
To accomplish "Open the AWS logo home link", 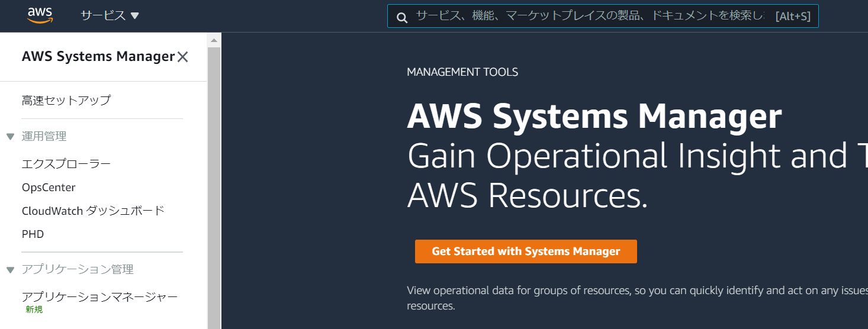I will [x=40, y=15].
